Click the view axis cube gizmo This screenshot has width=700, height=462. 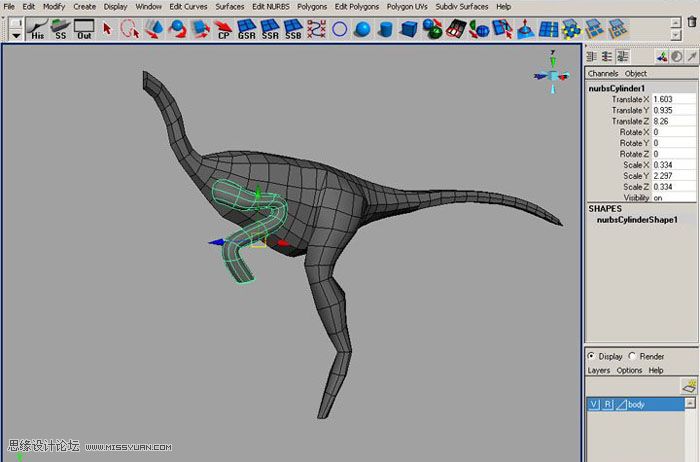(552, 76)
